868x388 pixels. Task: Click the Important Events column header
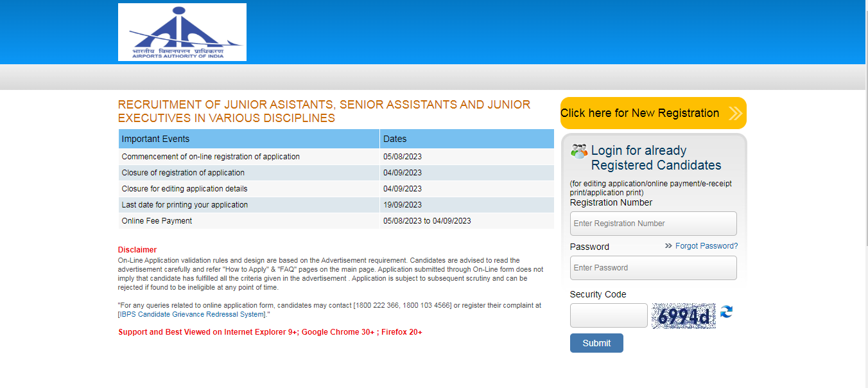[x=249, y=139]
